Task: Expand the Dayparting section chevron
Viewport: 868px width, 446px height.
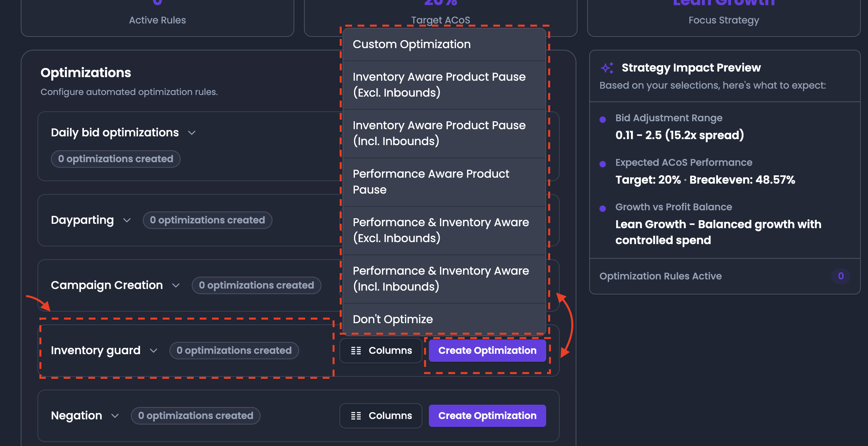Action: tap(127, 220)
